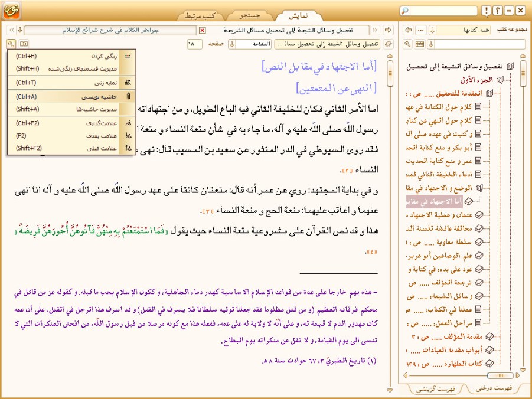Click the paperclip icon next to حاشیه نویسی
The image size is (532, 399).
pos(128,96)
